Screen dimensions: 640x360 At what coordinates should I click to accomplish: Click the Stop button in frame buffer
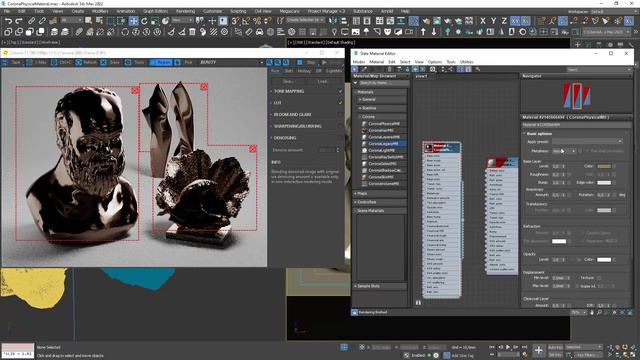click(x=307, y=62)
